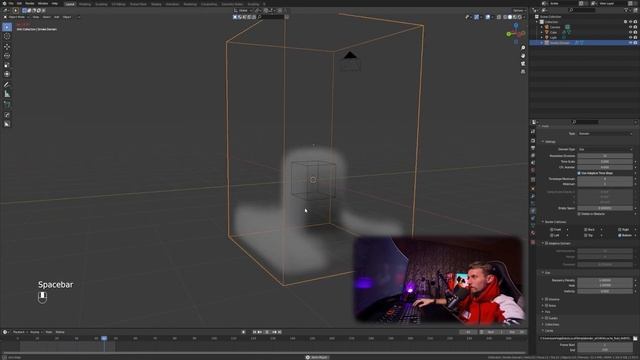Click cache folder browse icon
The width and height of the screenshot is (640, 360).
(635, 338)
